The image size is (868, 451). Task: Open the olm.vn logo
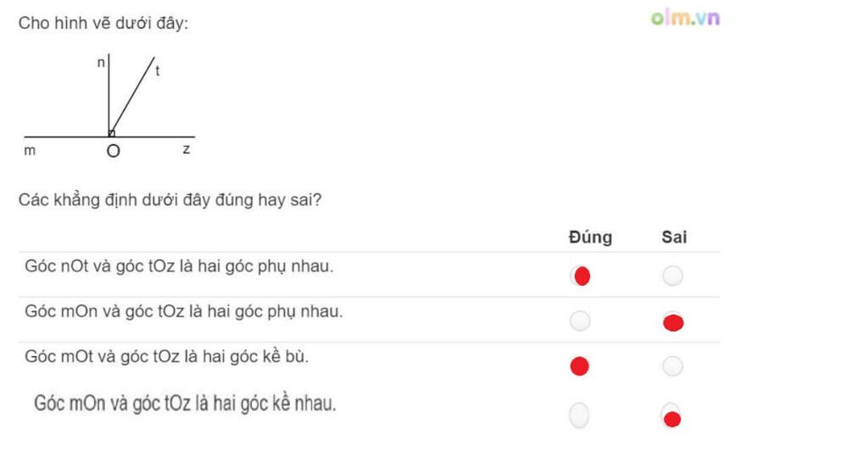coord(685,18)
